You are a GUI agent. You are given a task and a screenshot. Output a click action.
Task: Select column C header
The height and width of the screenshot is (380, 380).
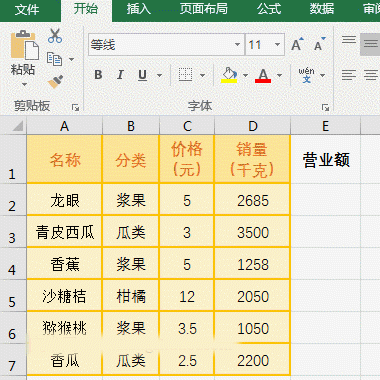(187, 126)
